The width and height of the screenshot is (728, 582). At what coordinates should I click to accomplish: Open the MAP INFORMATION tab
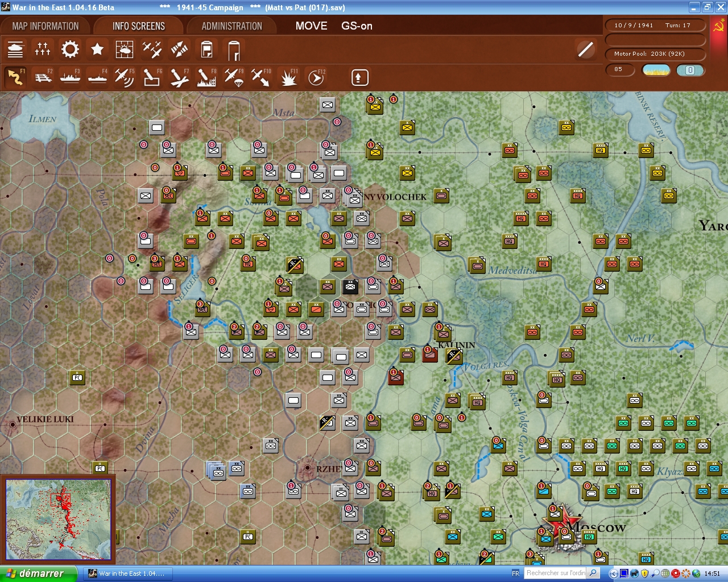(x=45, y=26)
